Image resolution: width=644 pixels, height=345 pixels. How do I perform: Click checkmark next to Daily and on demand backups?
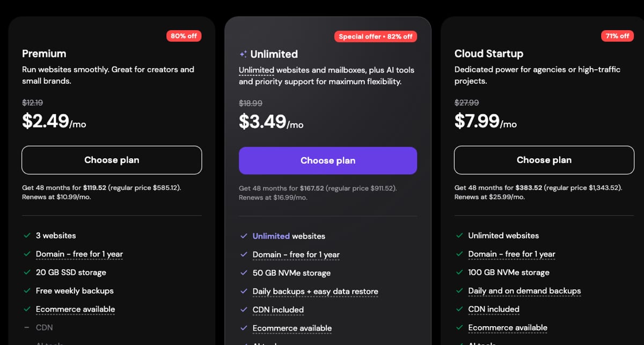pos(459,291)
